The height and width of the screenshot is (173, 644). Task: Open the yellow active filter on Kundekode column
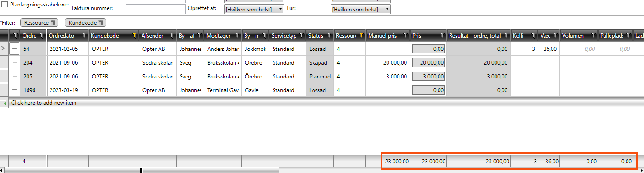[134, 35]
